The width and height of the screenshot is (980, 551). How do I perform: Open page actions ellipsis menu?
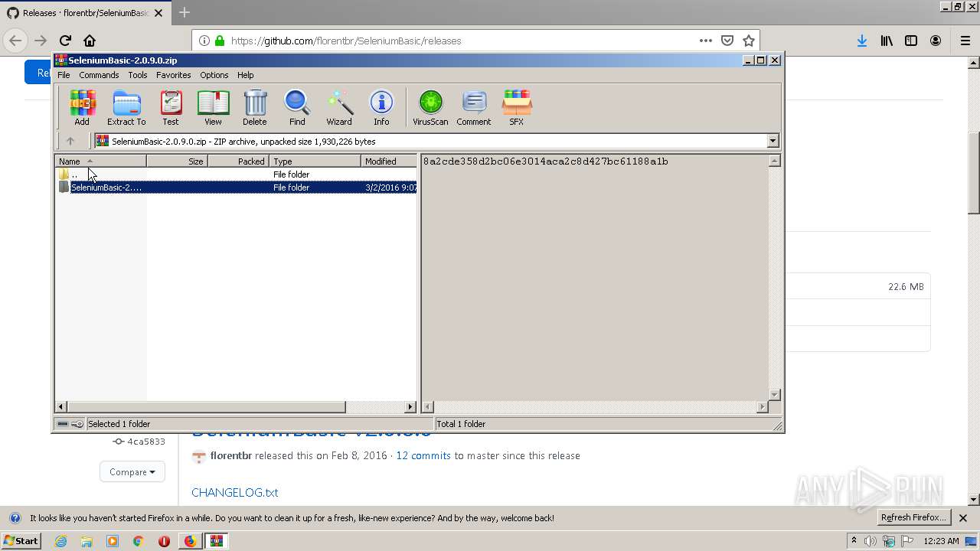(x=706, y=41)
